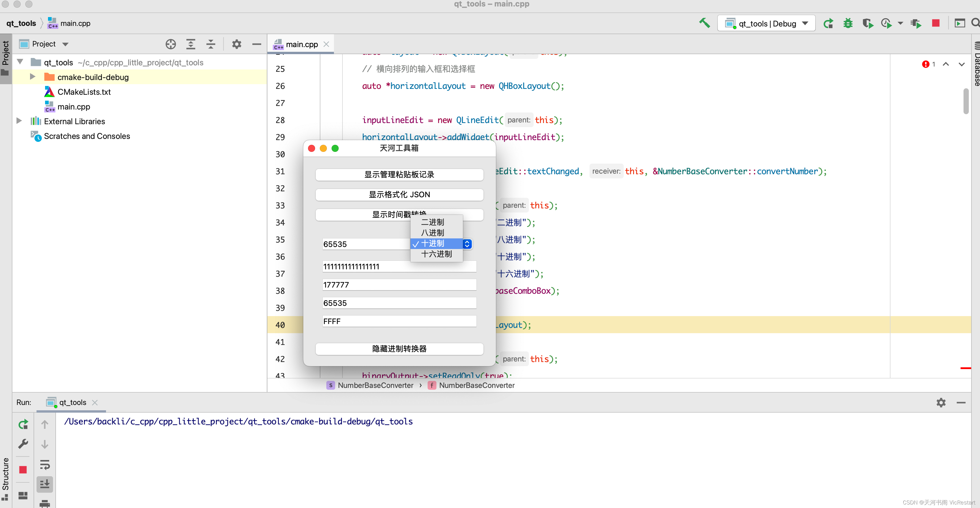Click Up the Stack Trace arrow
Screen dimensions: 980x508
[44, 424]
